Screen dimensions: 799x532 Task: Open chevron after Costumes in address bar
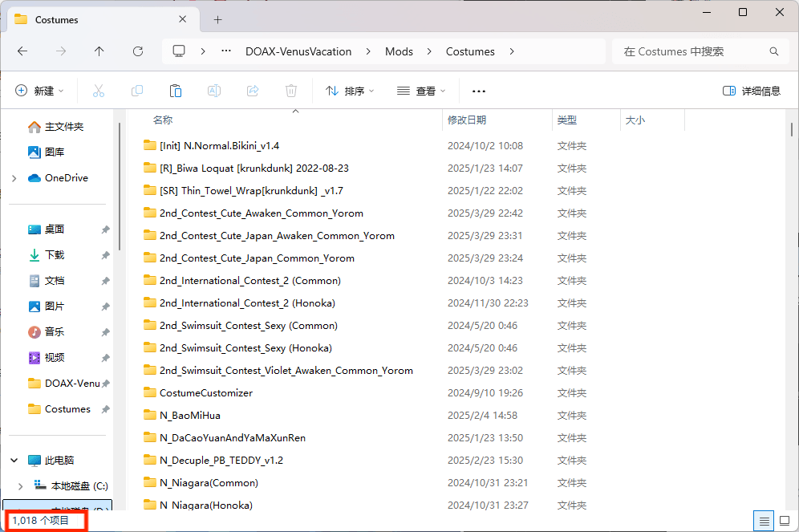(512, 51)
